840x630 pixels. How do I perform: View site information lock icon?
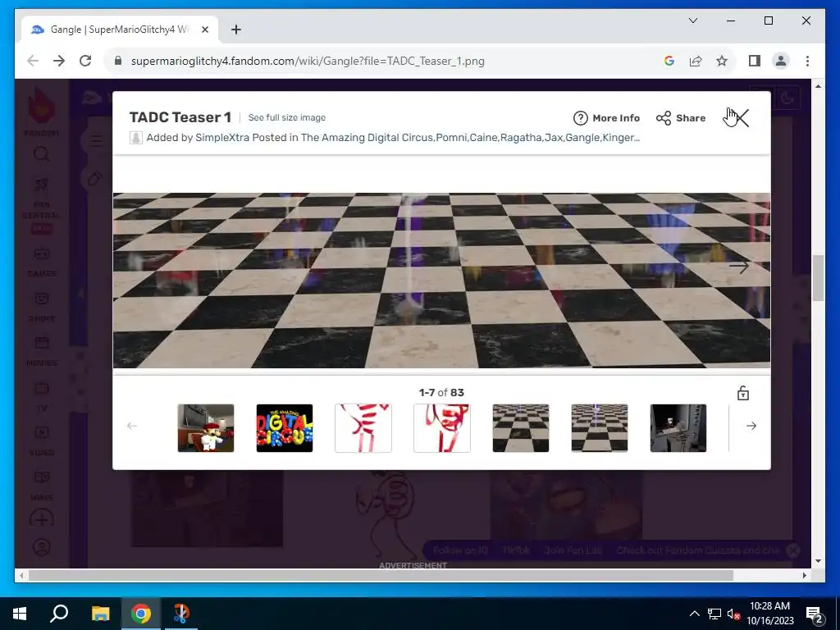118,61
